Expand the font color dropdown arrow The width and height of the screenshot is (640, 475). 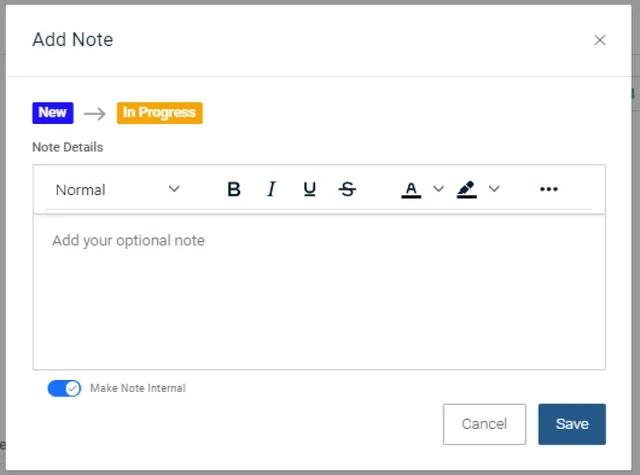pos(438,190)
